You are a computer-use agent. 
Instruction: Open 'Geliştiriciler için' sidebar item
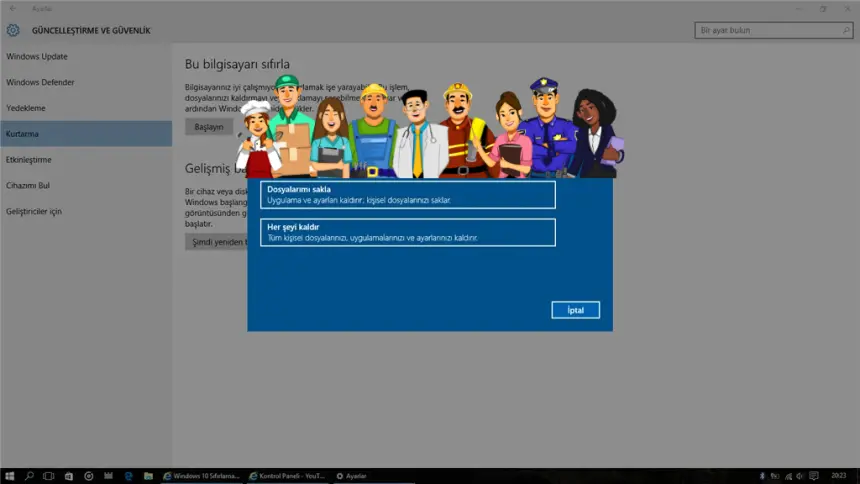34,212
